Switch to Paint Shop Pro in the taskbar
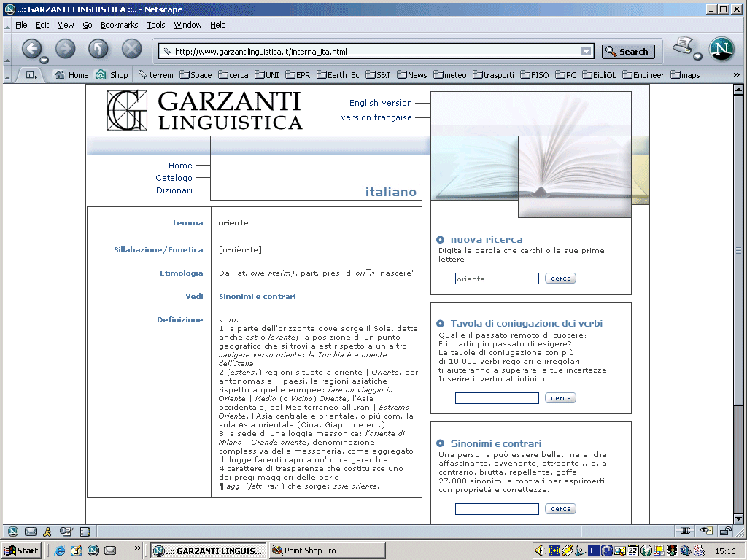This screenshot has height=560, width=747. (328, 551)
